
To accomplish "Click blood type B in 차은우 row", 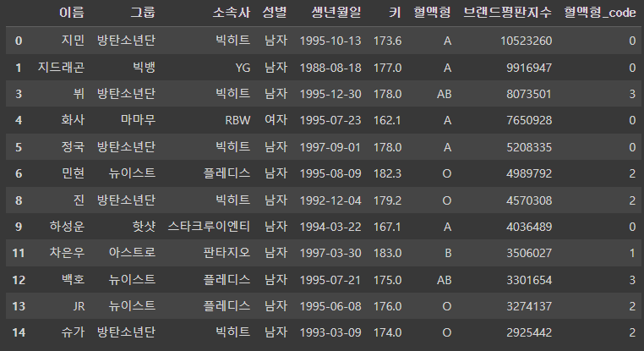I will pos(448,253).
